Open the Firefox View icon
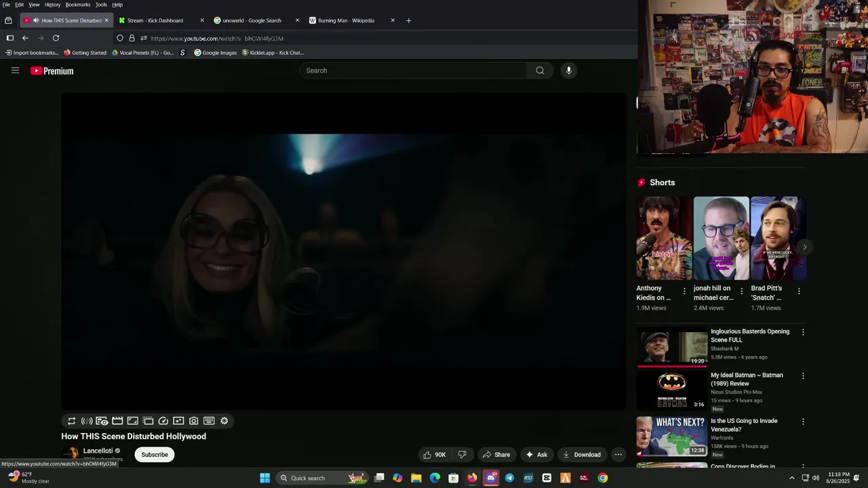 pyautogui.click(x=8, y=20)
